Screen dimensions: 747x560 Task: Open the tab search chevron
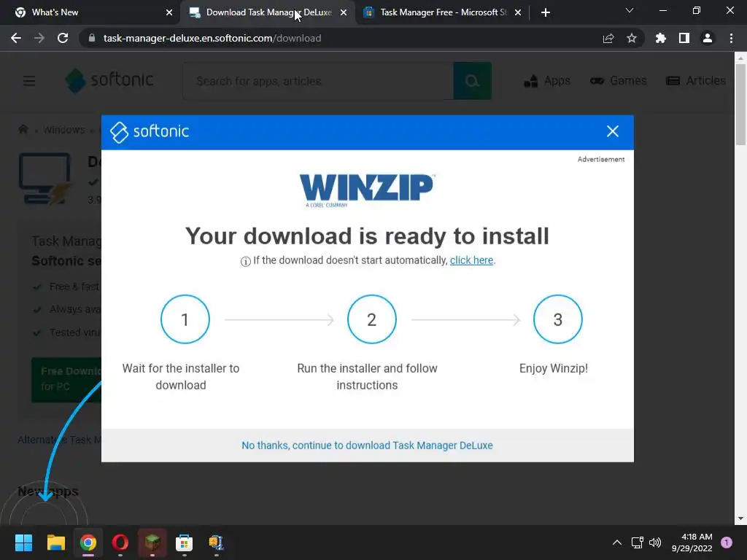tap(630, 10)
